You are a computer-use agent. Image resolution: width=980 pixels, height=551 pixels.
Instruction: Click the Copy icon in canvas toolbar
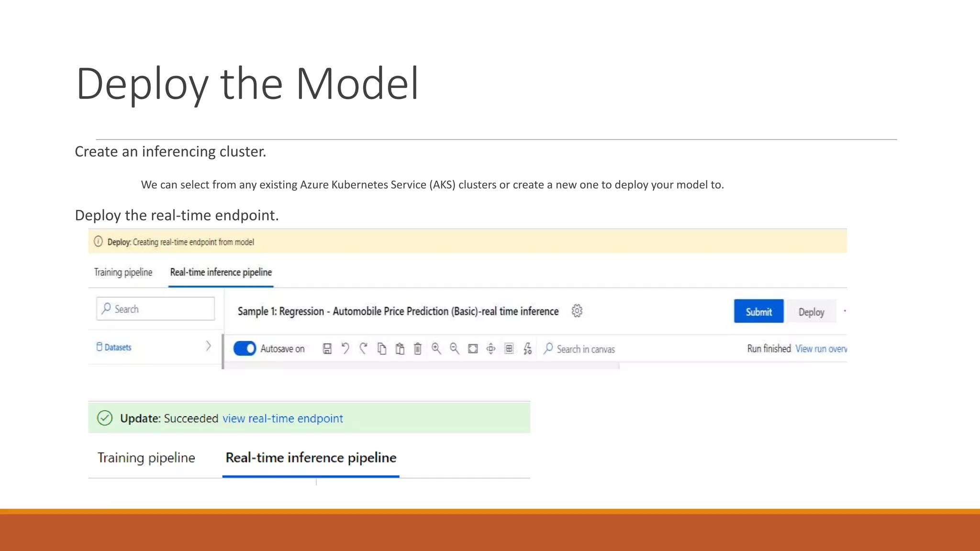coord(382,349)
